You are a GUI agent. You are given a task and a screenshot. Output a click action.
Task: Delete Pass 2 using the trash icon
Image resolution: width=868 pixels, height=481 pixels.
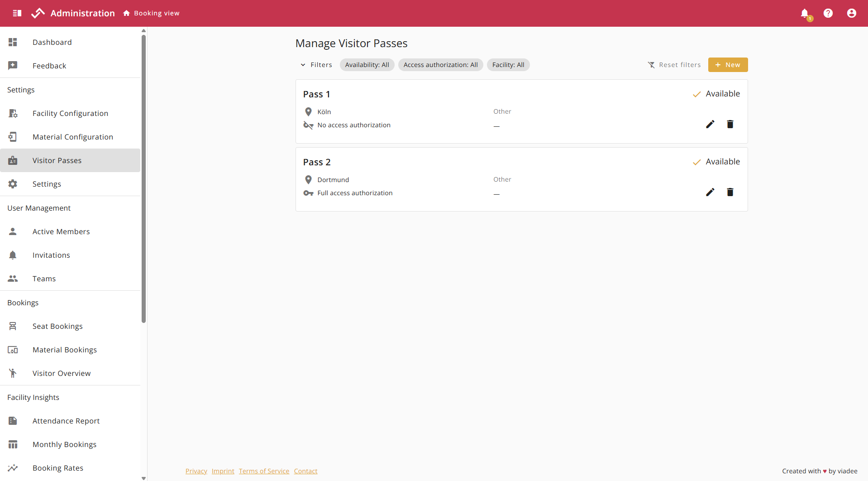tap(730, 192)
